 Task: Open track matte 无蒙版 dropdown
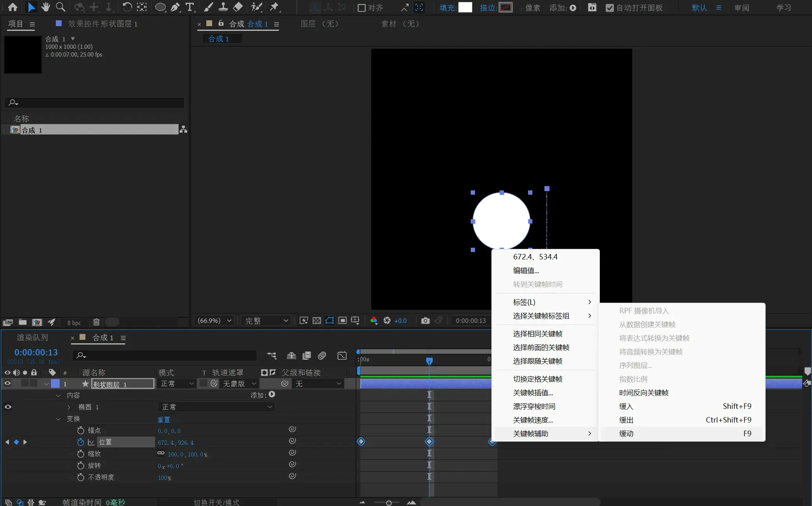[x=239, y=383]
